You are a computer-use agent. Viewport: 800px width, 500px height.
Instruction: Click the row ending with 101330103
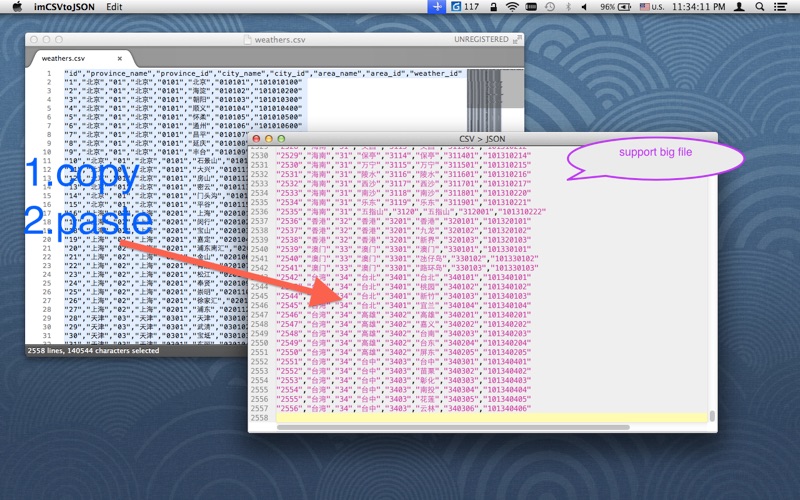[x=407, y=268]
